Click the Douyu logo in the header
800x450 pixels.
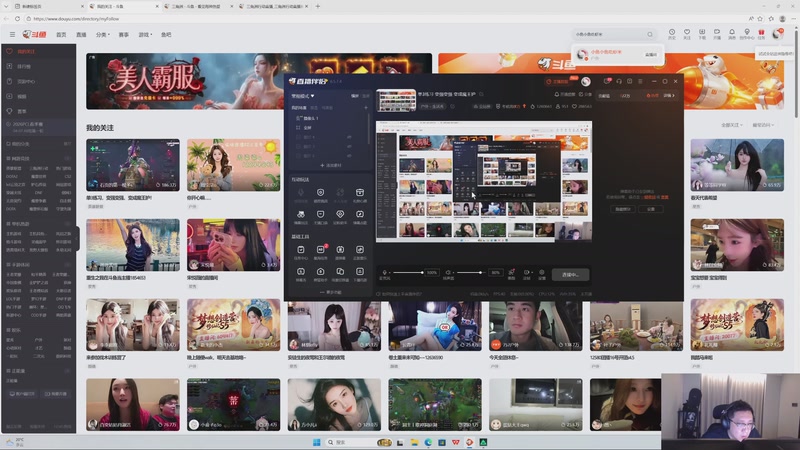(34, 35)
